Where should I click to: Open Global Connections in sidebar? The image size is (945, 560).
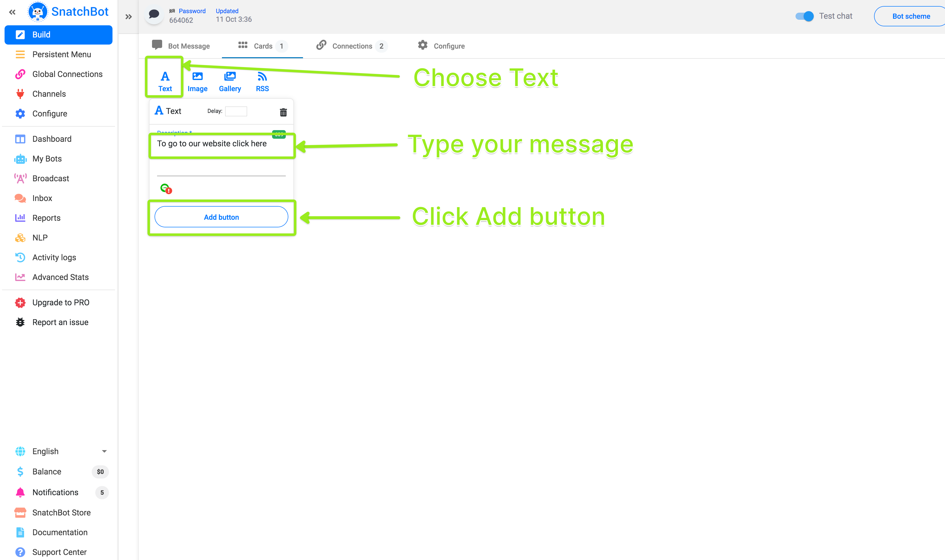coord(67,74)
